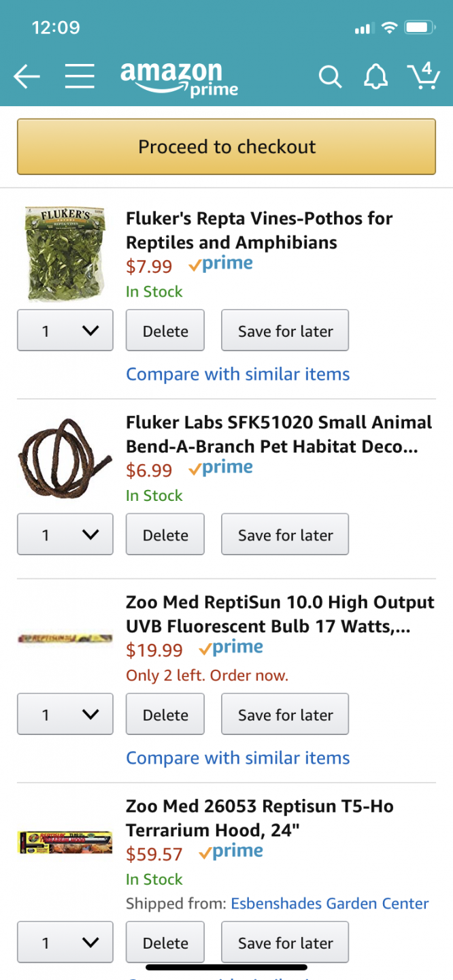
Task: Open quantity dropdown for Repta Vines
Action: (x=65, y=331)
